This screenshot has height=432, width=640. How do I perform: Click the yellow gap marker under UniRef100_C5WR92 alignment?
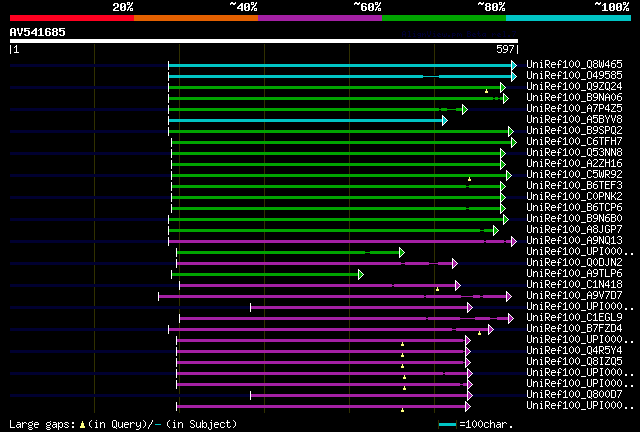[x=469, y=179]
